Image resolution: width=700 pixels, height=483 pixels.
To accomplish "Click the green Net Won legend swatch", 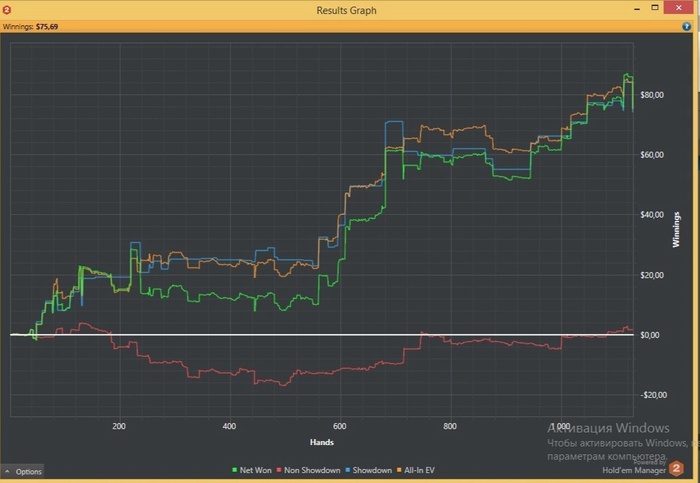I will click(x=234, y=470).
